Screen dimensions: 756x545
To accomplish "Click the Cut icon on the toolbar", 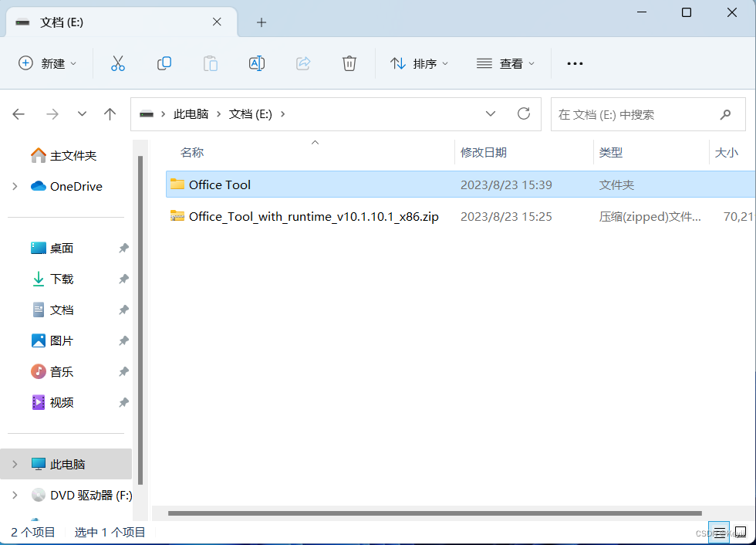I will coord(117,63).
